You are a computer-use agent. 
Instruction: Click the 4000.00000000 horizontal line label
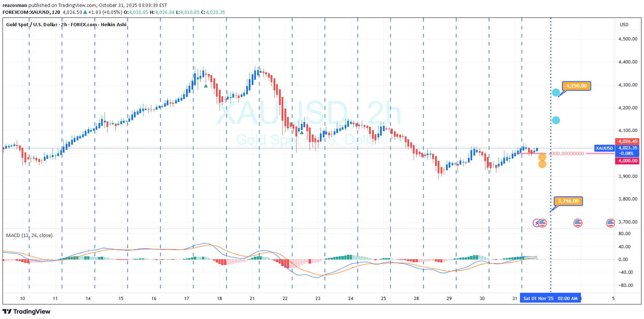[567, 154]
